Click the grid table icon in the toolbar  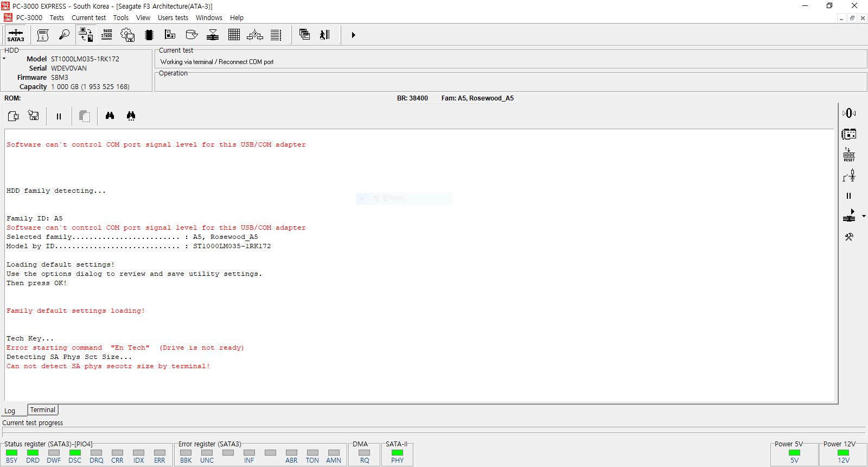[234, 35]
